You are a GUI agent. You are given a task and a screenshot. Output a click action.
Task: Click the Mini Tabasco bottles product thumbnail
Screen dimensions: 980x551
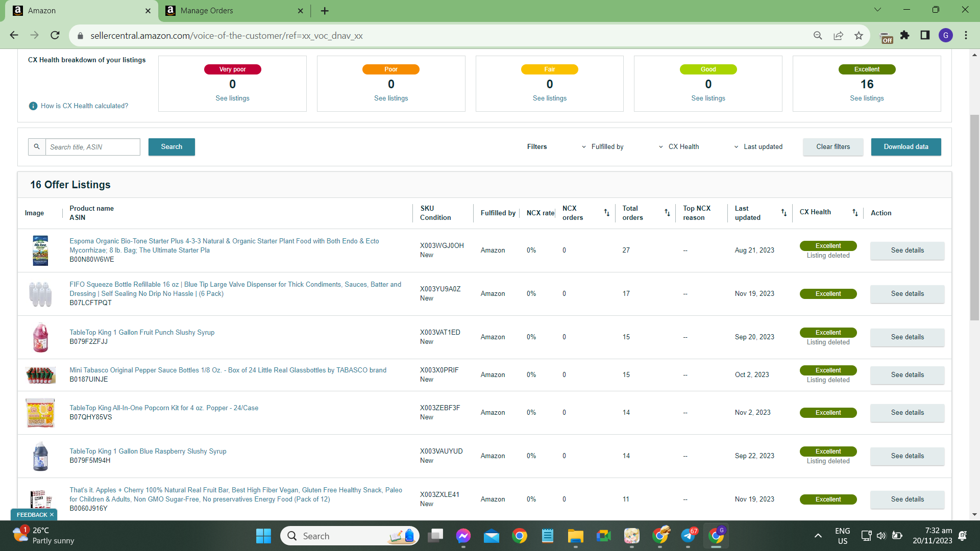point(40,375)
